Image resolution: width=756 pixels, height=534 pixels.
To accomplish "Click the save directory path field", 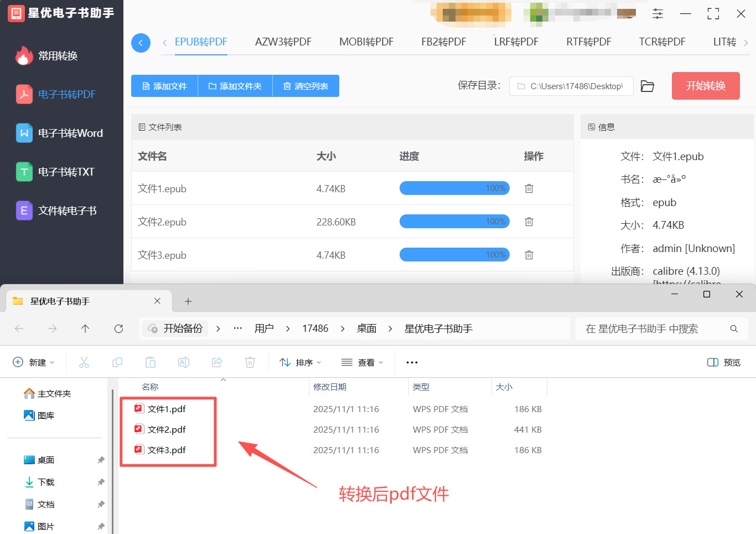I will pos(571,86).
